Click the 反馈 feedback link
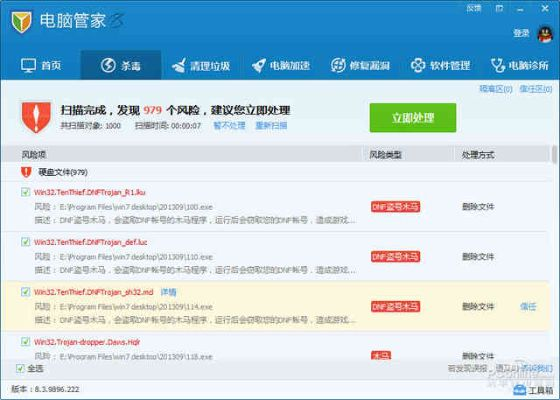The width and height of the screenshot is (560, 400). click(x=474, y=8)
